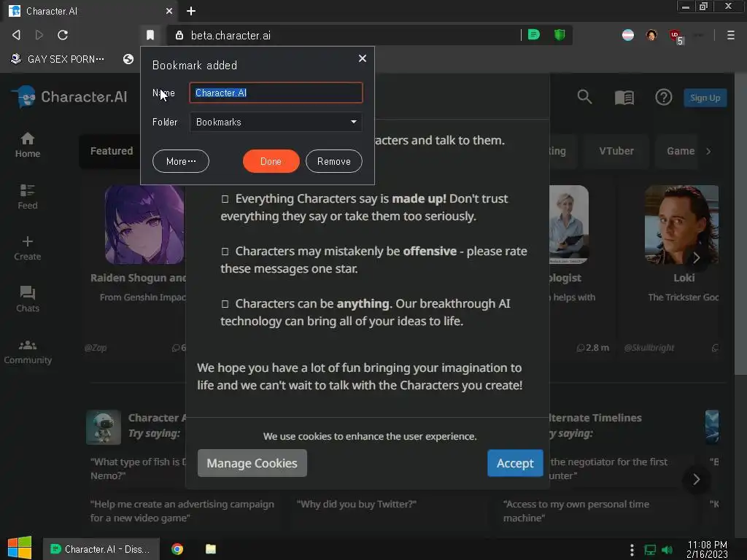The image size is (747, 560).
Task: Click the Character.AI taskbar window button
Action: point(101,549)
